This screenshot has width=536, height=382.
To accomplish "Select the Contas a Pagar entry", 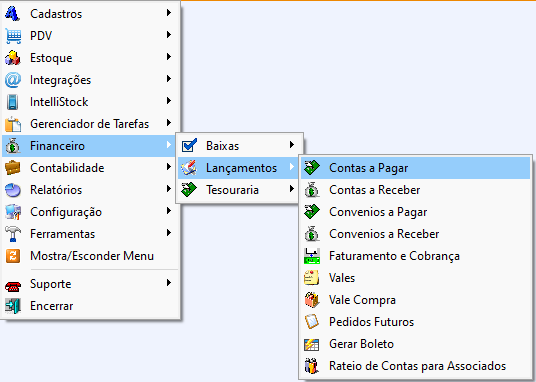I will coord(415,168).
